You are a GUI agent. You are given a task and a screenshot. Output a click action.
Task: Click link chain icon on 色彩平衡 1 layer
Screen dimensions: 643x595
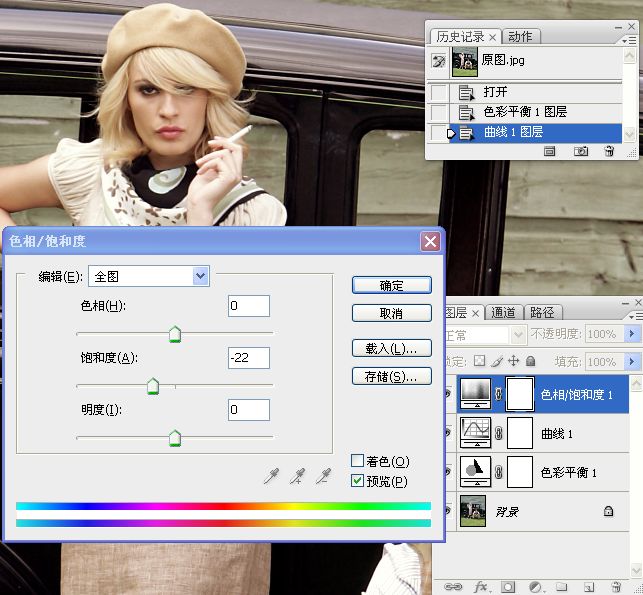pyautogui.click(x=499, y=472)
